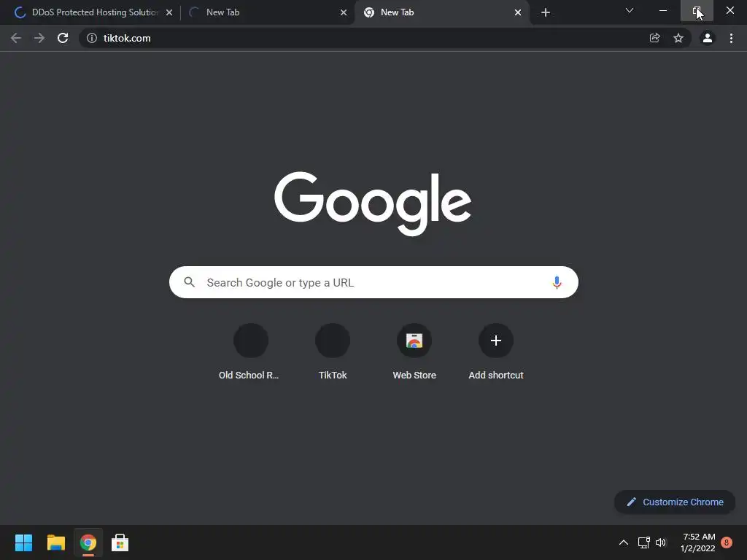View site information icon beside tiktok.com
The image size is (747, 560).
[92, 38]
